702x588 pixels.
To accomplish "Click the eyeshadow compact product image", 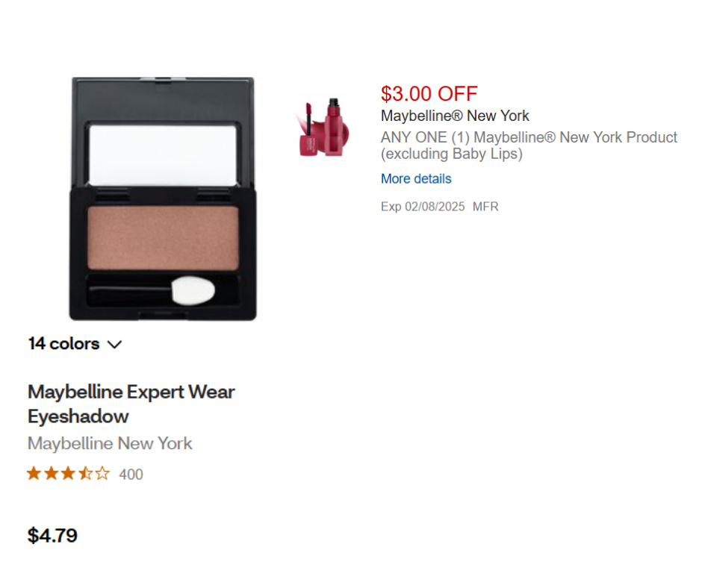I will pos(163,198).
